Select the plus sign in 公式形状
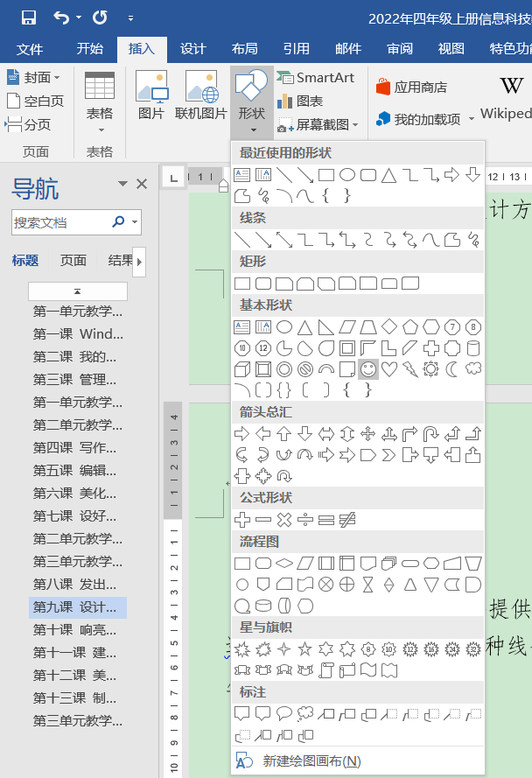Viewport: 532px width, 778px height. click(x=242, y=520)
